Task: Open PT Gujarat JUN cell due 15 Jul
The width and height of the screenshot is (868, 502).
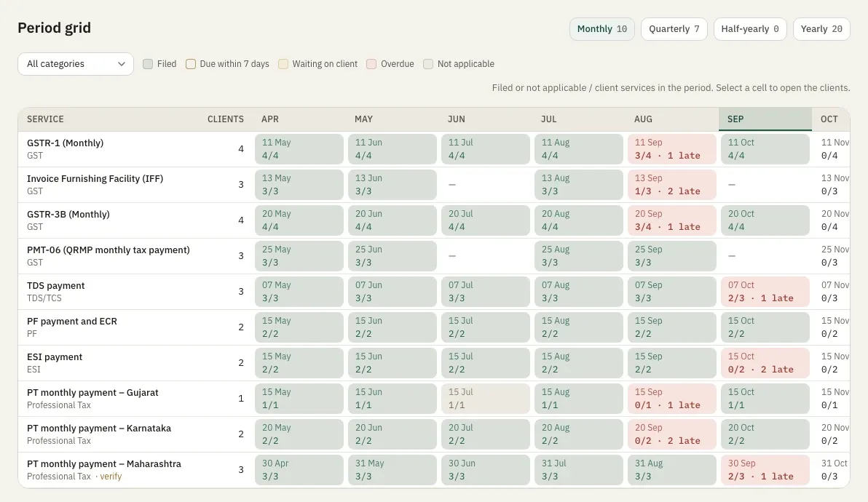Action: tap(486, 399)
